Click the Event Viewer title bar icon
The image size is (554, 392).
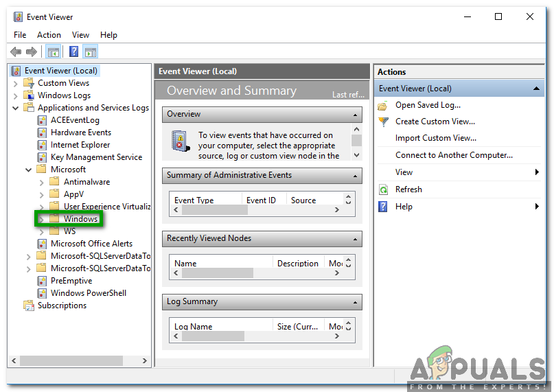18,17
